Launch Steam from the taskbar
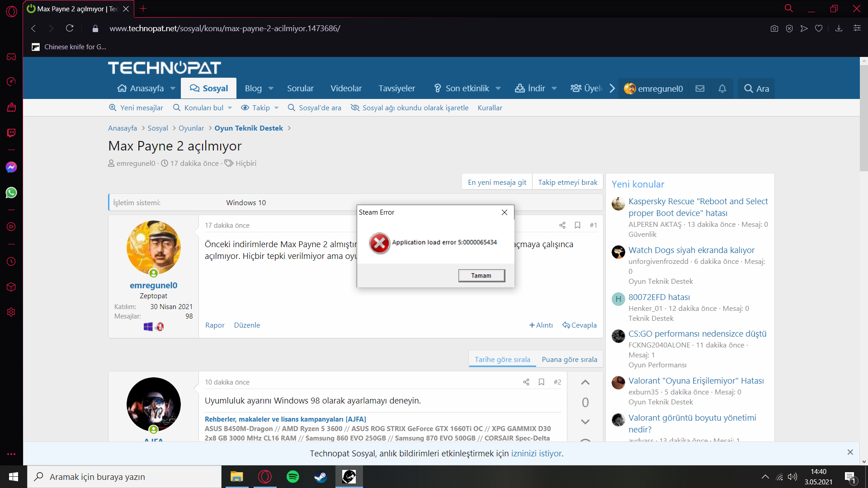Image resolution: width=868 pixels, height=488 pixels. 321,477
